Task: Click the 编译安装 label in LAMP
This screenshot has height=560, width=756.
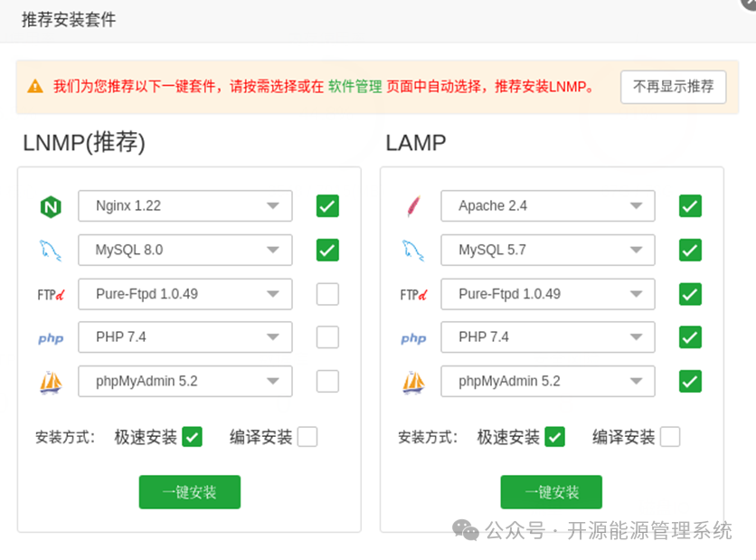Action: 623,438
